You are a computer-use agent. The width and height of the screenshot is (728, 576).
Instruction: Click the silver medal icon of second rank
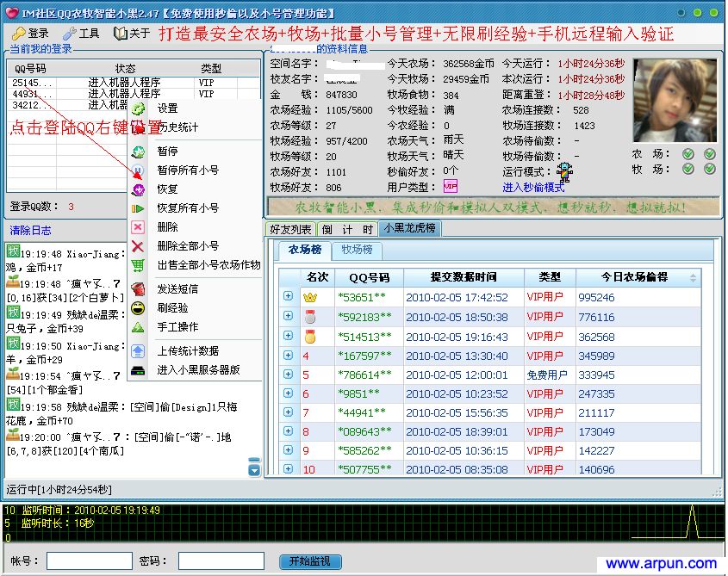[309, 317]
